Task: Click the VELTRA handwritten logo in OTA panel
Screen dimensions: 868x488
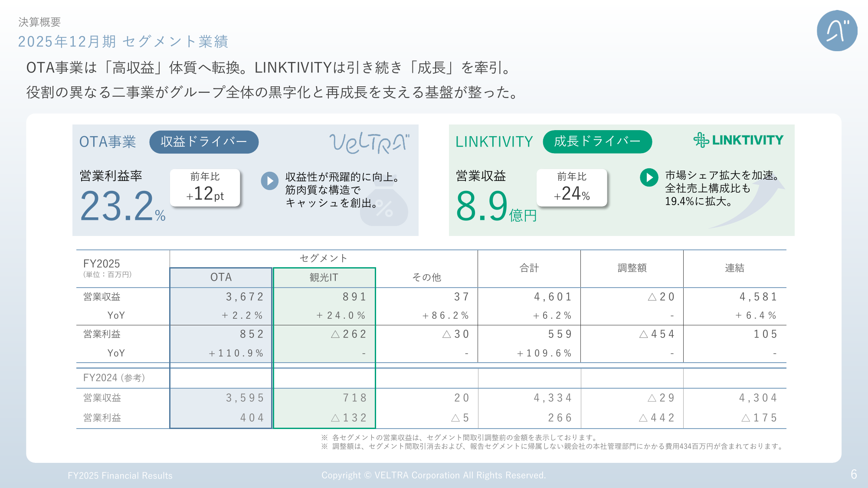Action: 369,143
